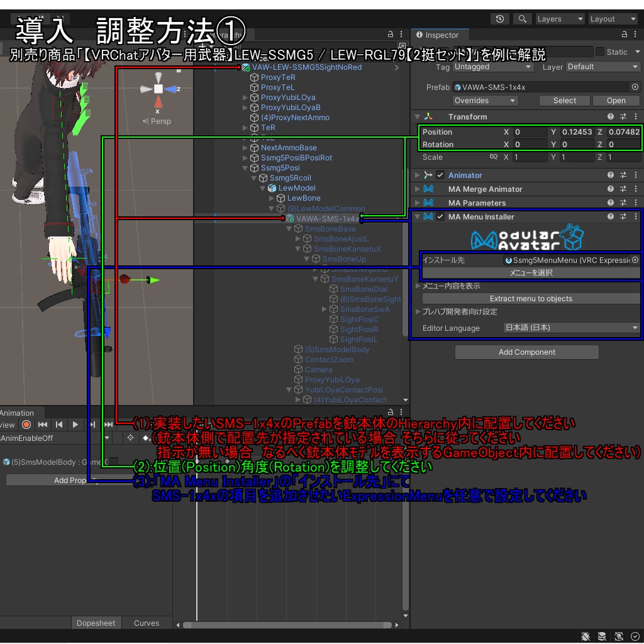Expand ProxyYubiLOya in Hierarchy
The height and width of the screenshot is (644, 644).
tap(245, 97)
